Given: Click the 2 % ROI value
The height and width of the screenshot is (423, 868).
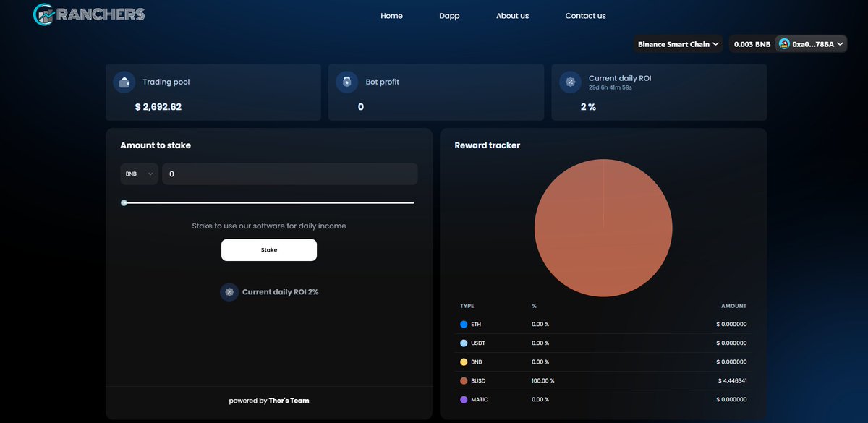Looking at the screenshot, I should 588,107.
